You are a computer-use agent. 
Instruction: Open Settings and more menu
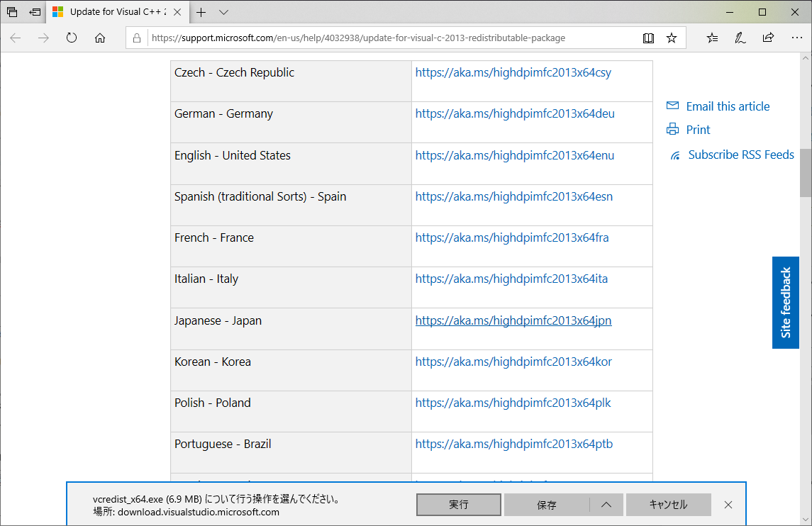point(796,38)
